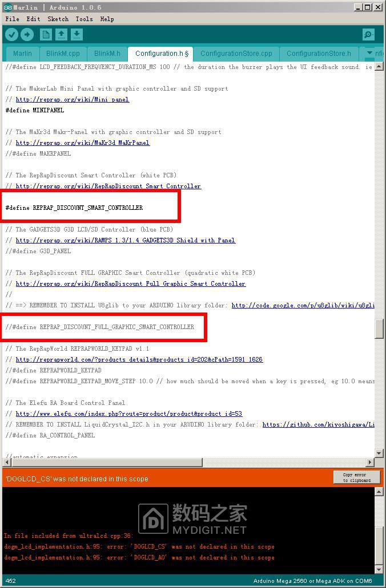Open the RAMPS GADGETS3D Shield with Panel link
The image size is (386, 588).
(x=126, y=240)
